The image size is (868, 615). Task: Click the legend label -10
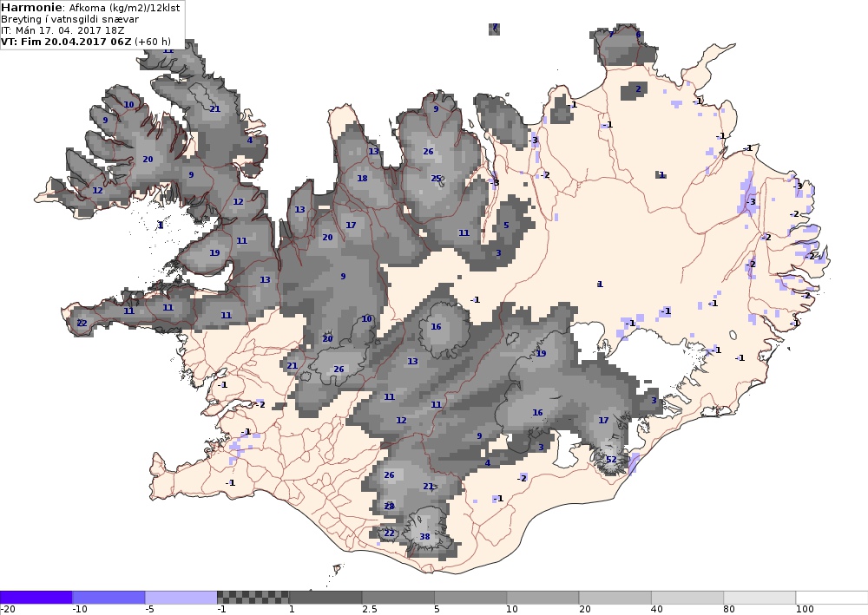click(80, 610)
